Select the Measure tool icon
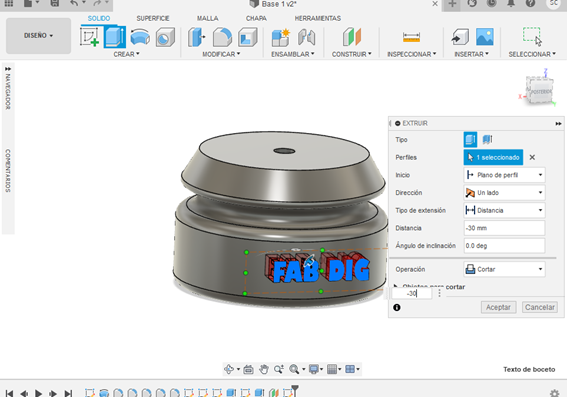The height and width of the screenshot is (397, 567). (x=412, y=37)
